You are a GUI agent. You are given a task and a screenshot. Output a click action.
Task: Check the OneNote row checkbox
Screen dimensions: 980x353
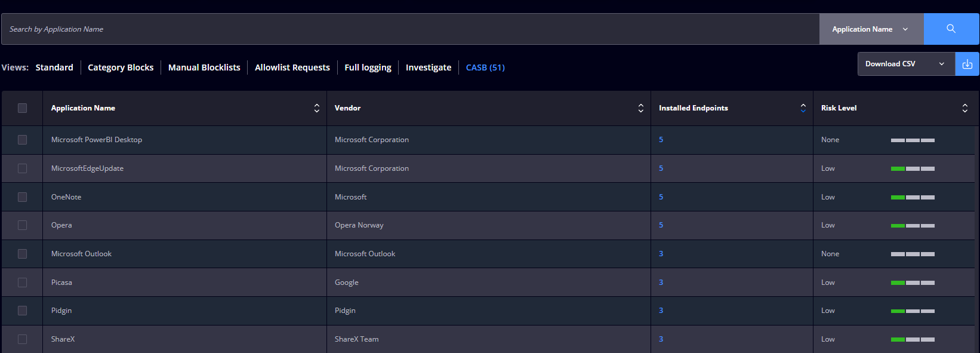[x=22, y=197]
